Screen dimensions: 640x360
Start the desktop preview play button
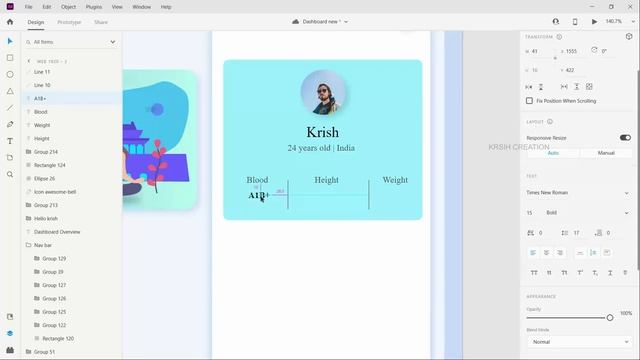pyautogui.click(x=594, y=22)
